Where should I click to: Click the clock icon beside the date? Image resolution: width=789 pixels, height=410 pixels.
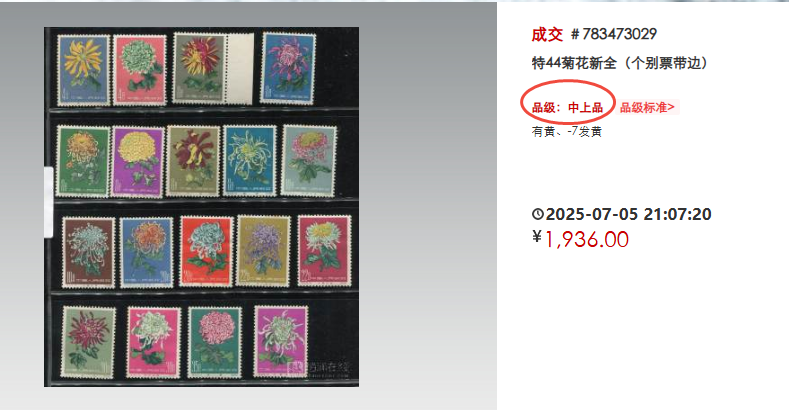point(537,214)
